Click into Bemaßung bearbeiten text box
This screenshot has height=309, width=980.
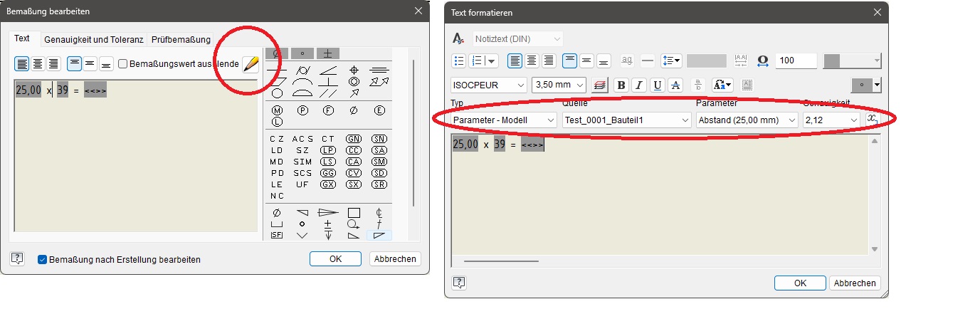(x=136, y=154)
